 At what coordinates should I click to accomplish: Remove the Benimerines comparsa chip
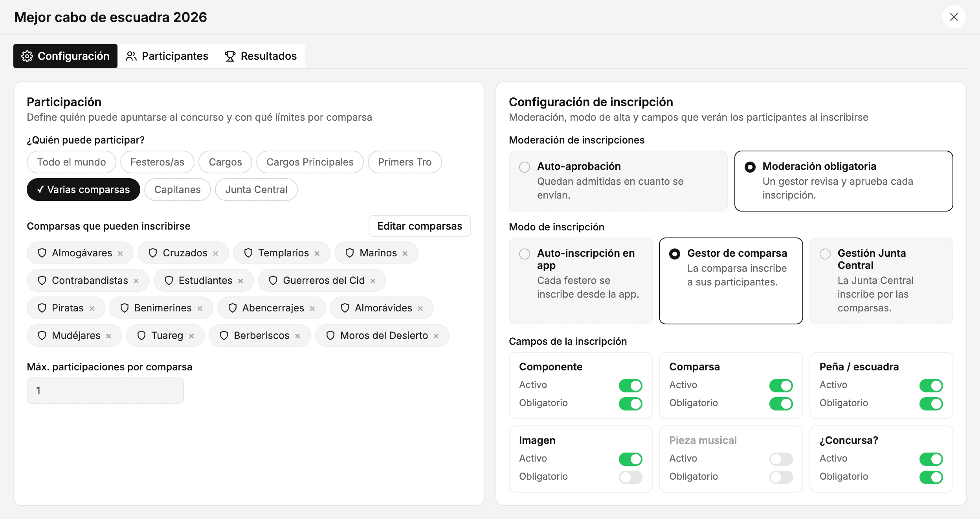click(200, 308)
